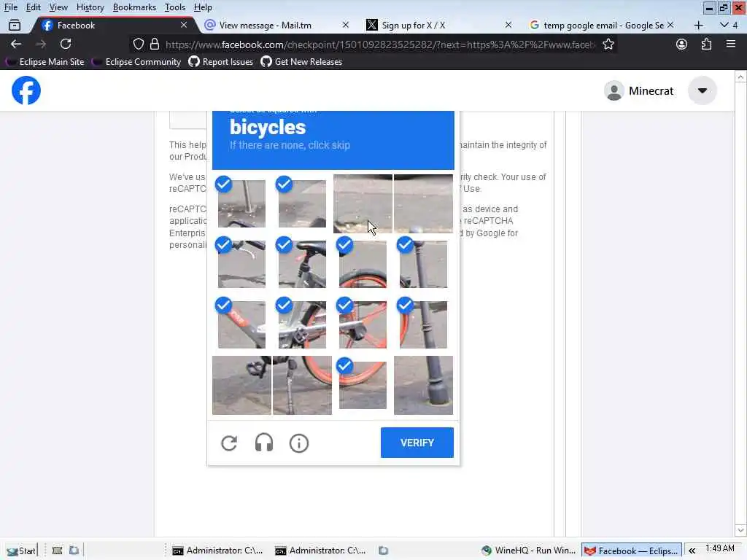747x560 pixels.
Task: Open the browser hamburger menu
Action: (x=731, y=44)
